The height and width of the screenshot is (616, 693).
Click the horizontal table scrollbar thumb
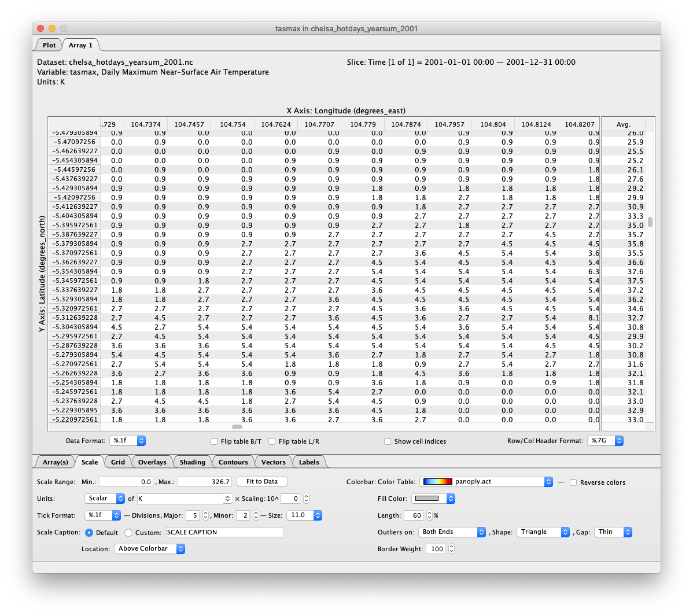pos(237,427)
